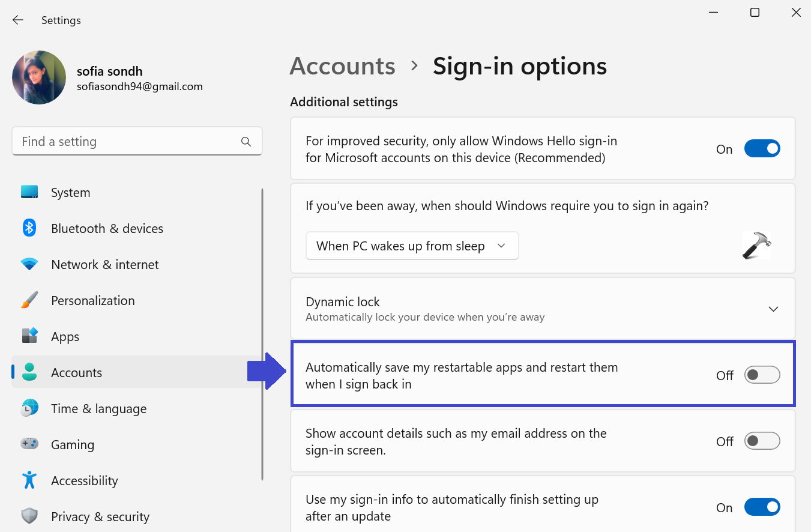Toggle show account details on sign-in screen
Screen dimensions: 811x532
coord(762,441)
